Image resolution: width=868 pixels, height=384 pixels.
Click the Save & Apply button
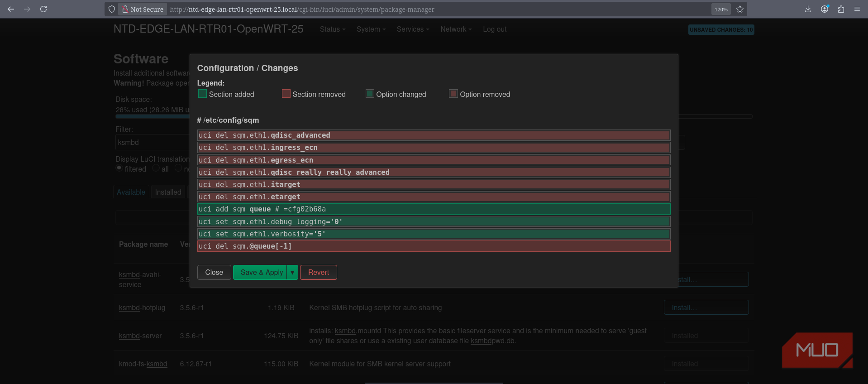pyautogui.click(x=260, y=272)
